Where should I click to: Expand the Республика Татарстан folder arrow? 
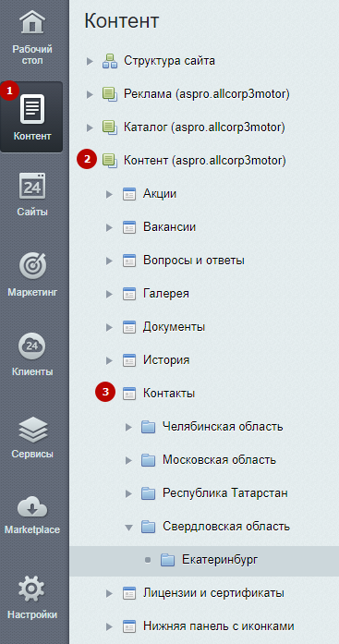(129, 493)
